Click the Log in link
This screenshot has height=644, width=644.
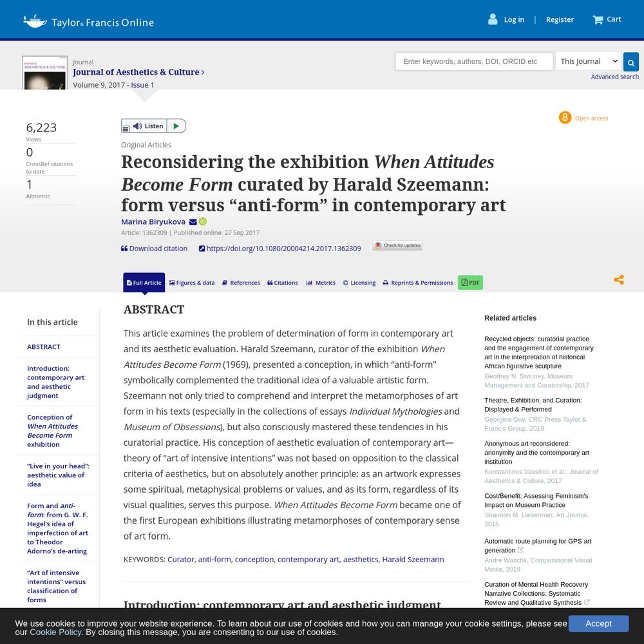click(x=514, y=20)
